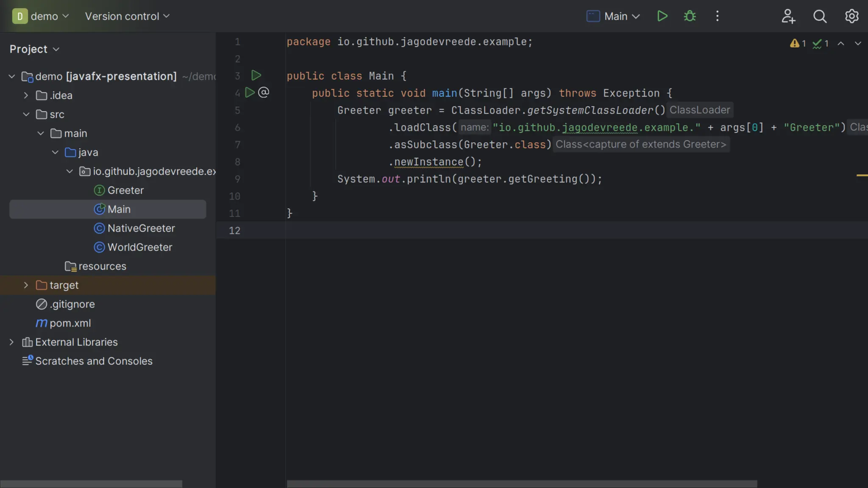Run the Main configuration from the toolbar

[x=662, y=16]
